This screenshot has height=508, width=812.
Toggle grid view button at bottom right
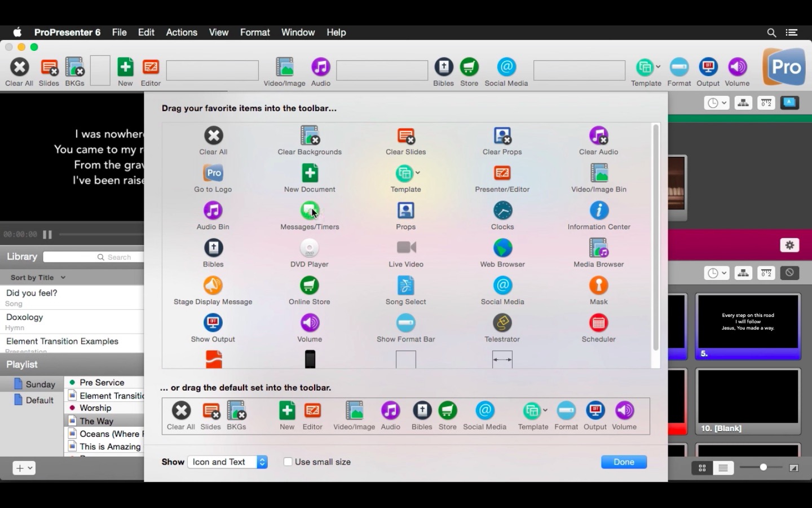click(702, 468)
